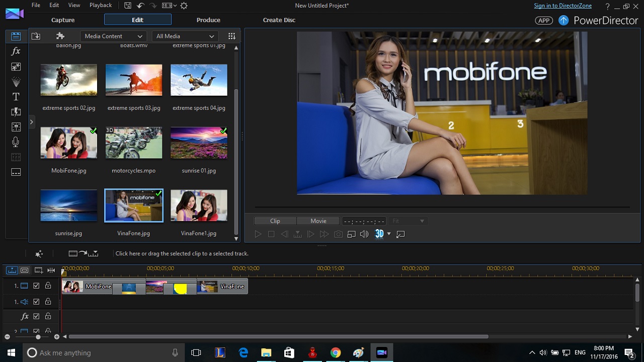Take a snapshot with camera icon
Viewport: 644px width, 362px height.
pyautogui.click(x=339, y=234)
